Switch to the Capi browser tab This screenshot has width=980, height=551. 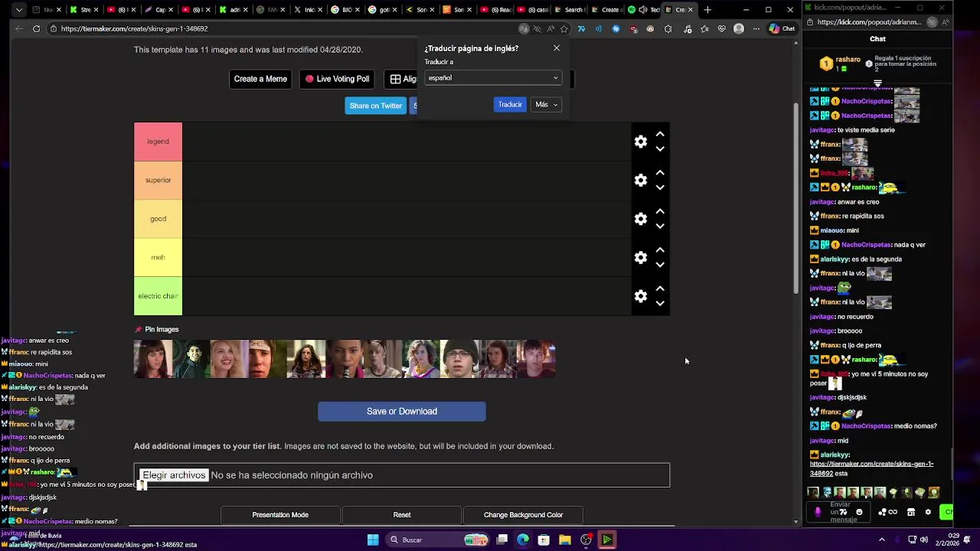160,10
